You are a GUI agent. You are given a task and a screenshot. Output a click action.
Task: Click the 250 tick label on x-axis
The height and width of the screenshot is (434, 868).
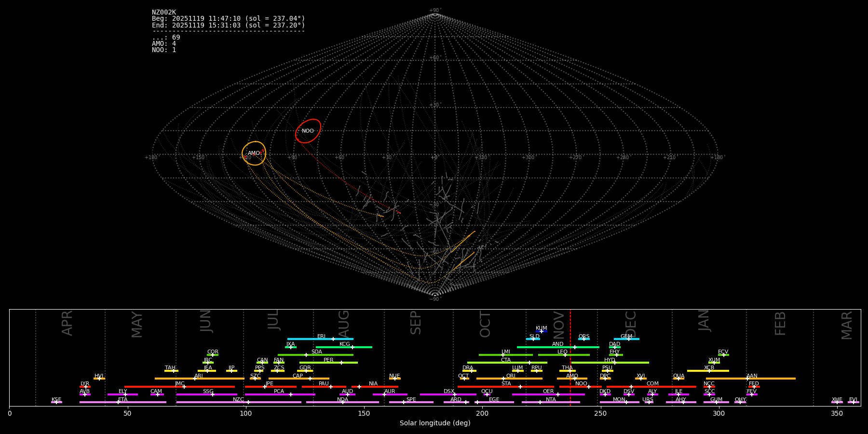[x=600, y=414]
